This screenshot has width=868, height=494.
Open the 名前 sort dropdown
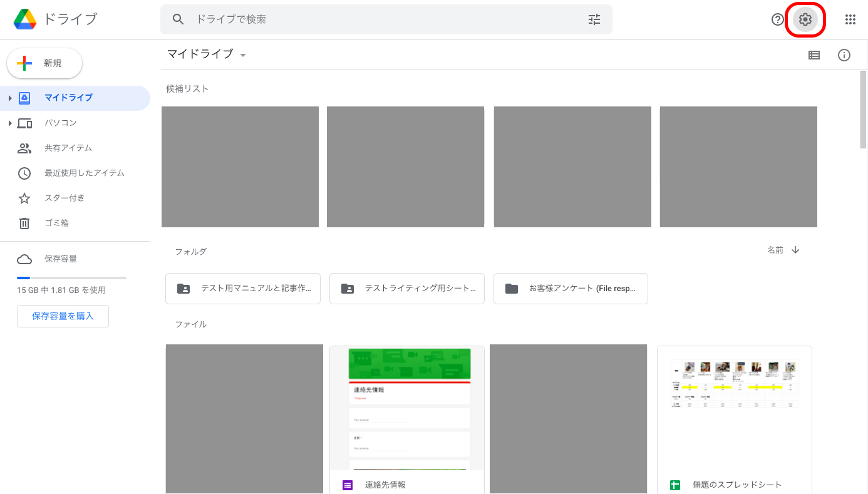[x=775, y=250]
